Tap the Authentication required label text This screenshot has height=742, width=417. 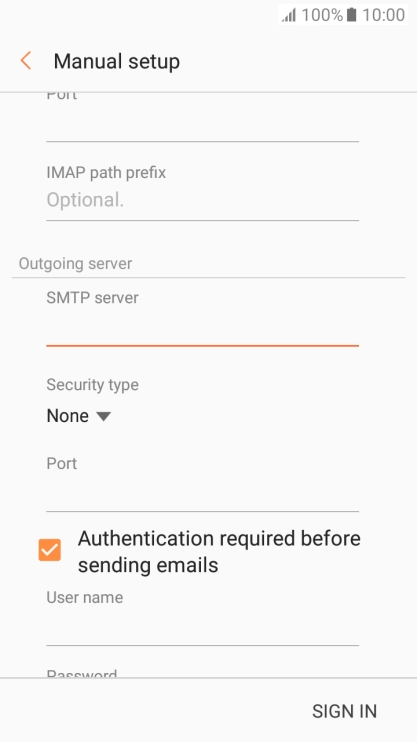point(219,552)
